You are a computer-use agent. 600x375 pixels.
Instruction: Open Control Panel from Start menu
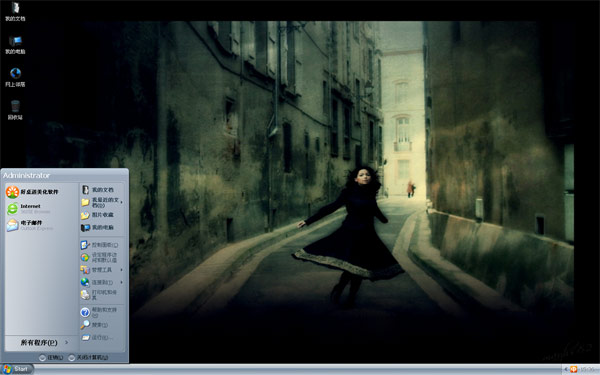coord(102,245)
